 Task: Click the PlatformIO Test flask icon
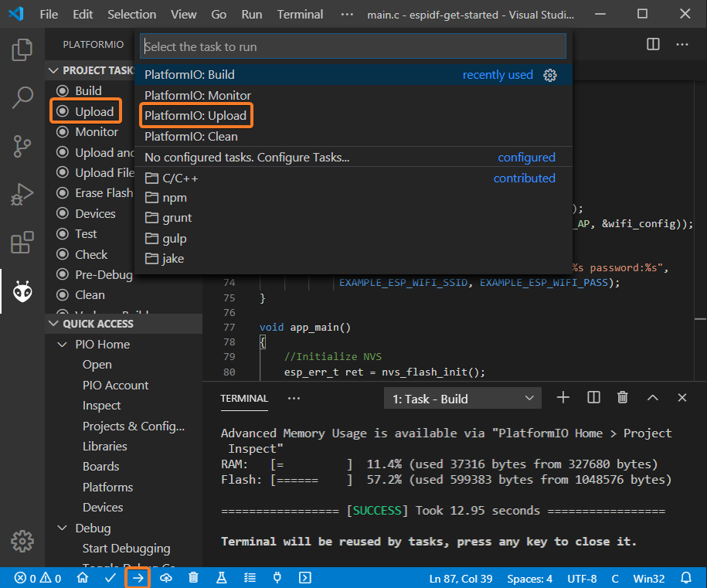pyautogui.click(x=222, y=578)
